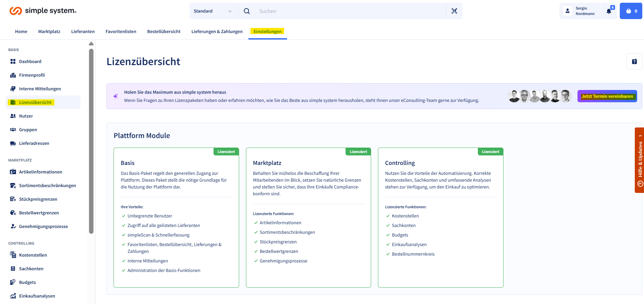Click the search magnifier icon

[247, 11]
